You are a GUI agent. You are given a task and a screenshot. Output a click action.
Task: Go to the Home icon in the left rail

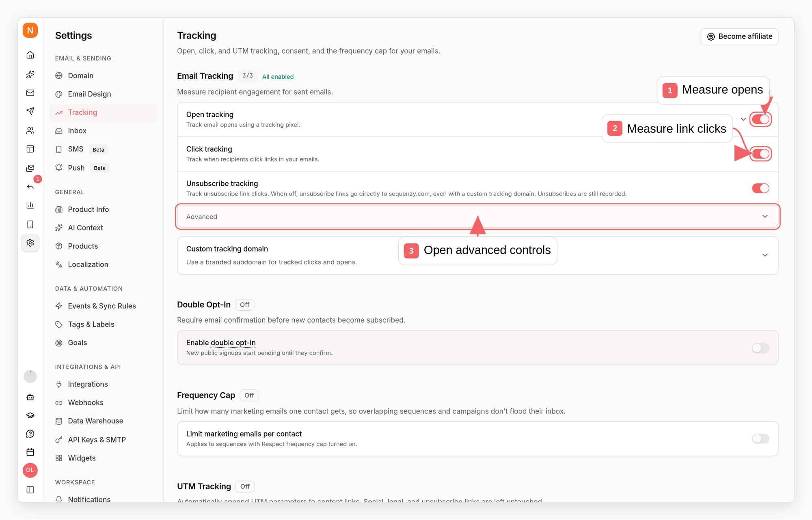(30, 55)
